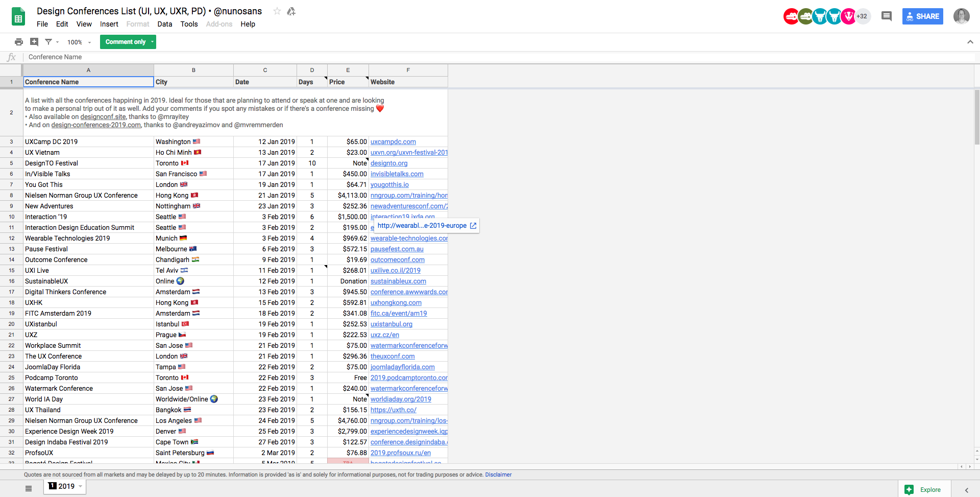
Task: Select the "Saint Petersburg" city cell
Action: (x=193, y=453)
